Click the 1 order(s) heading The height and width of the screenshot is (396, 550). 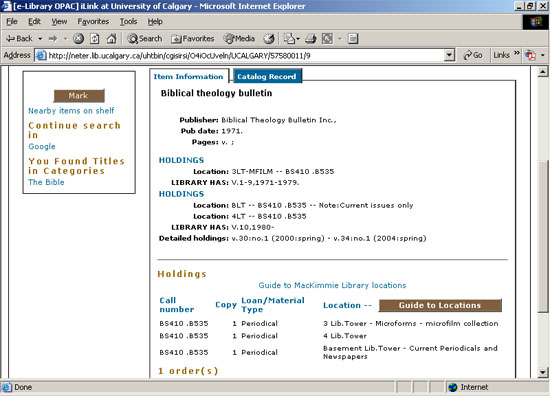[x=188, y=371]
